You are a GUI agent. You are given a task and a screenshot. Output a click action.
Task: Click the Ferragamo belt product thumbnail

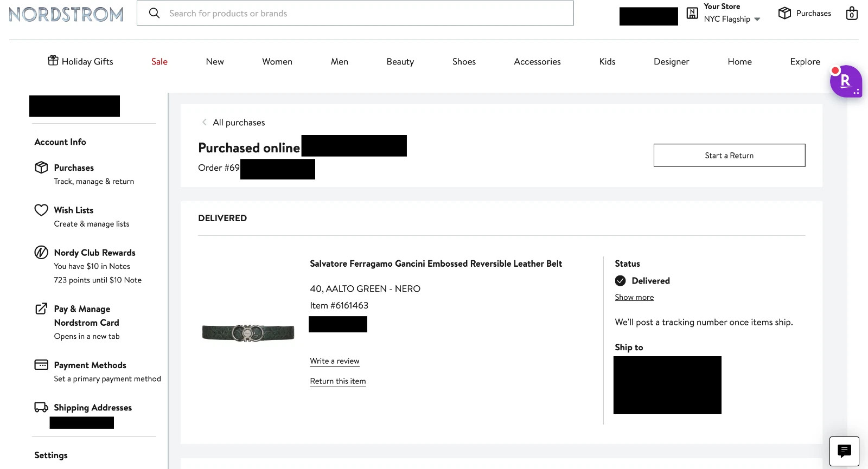(248, 332)
